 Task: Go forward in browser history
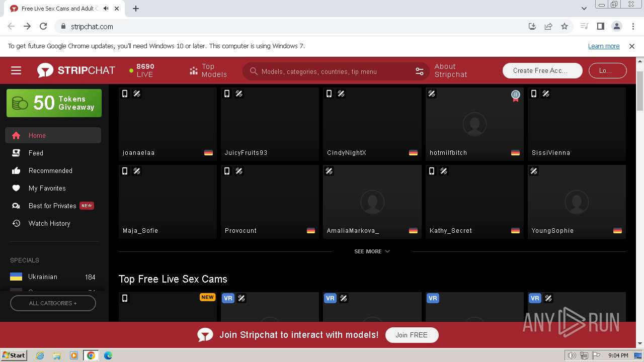27,26
